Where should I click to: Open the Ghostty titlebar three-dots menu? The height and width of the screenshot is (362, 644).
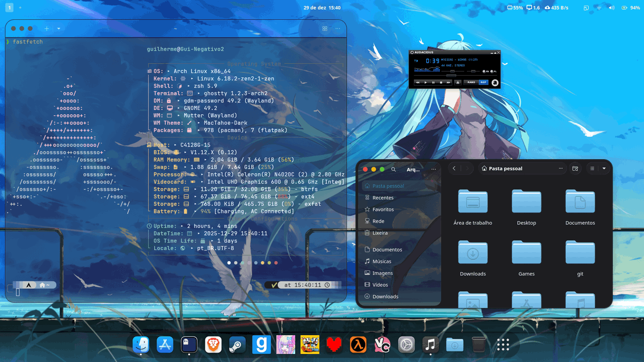pyautogui.click(x=338, y=28)
